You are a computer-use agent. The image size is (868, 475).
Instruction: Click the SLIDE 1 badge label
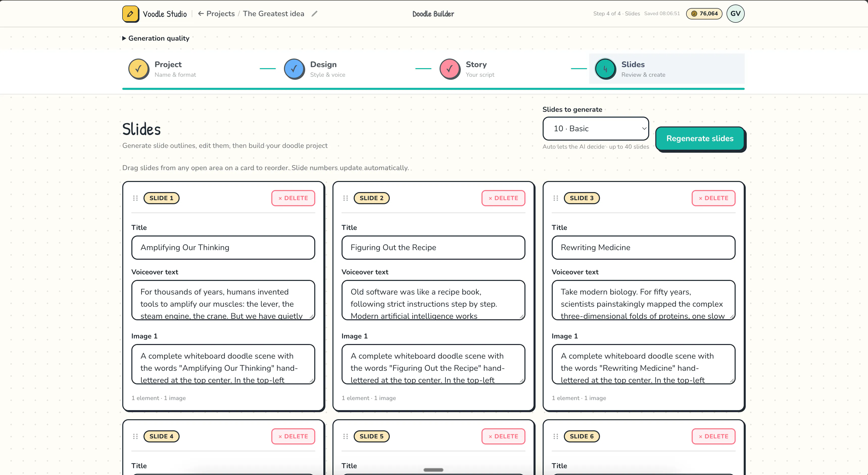161,198
